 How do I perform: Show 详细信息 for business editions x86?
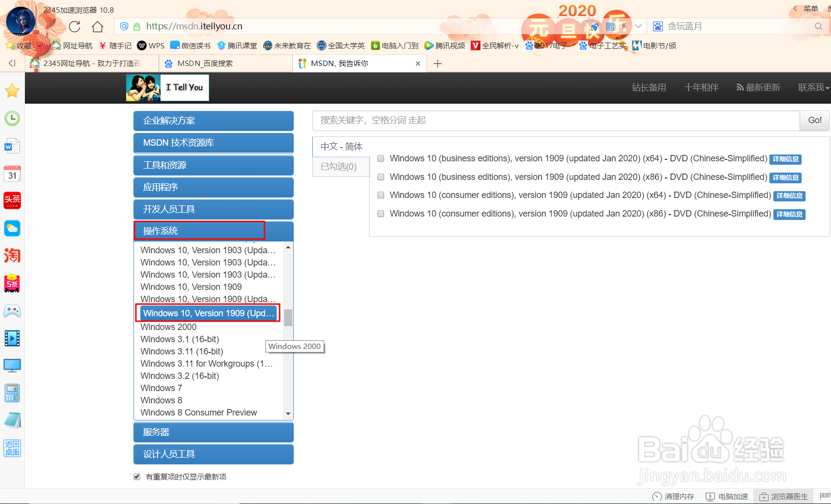[786, 177]
